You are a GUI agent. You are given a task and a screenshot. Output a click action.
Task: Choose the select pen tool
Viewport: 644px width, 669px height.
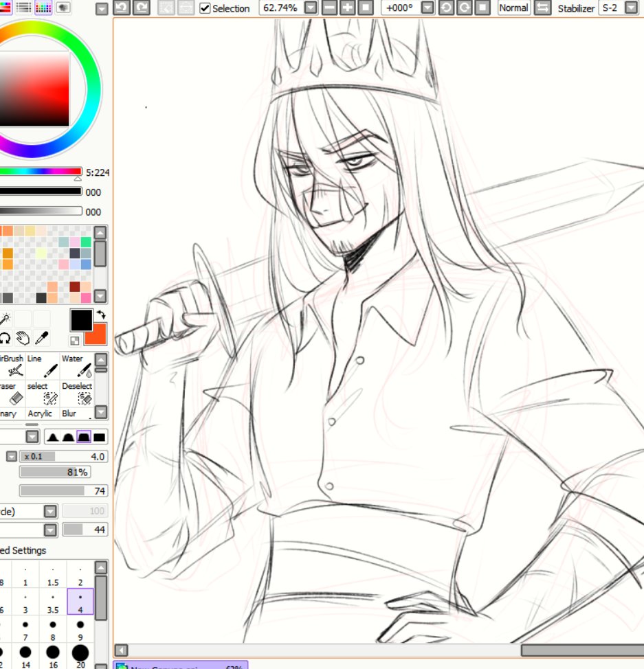[x=43, y=393]
